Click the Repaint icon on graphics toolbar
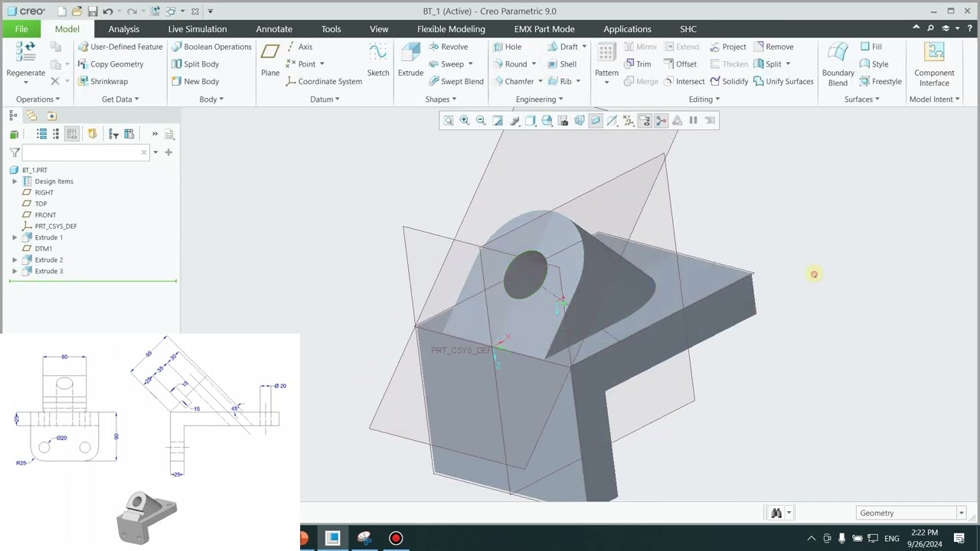The image size is (980, 551). pyautogui.click(x=498, y=120)
